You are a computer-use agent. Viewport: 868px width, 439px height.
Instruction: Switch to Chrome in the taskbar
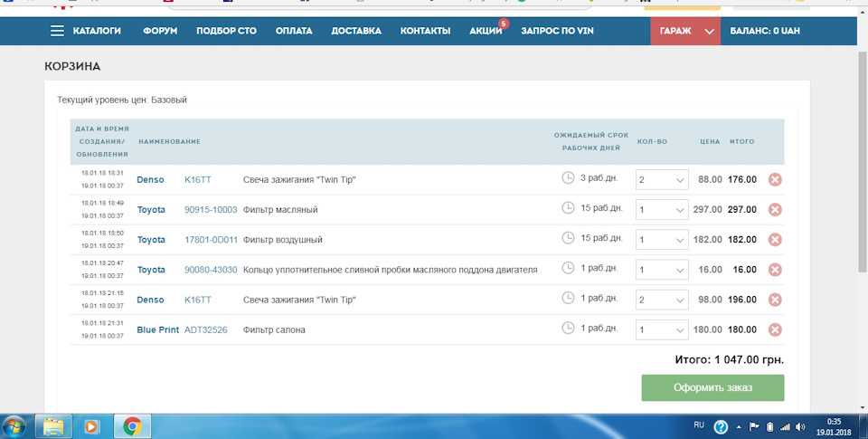[132, 427]
